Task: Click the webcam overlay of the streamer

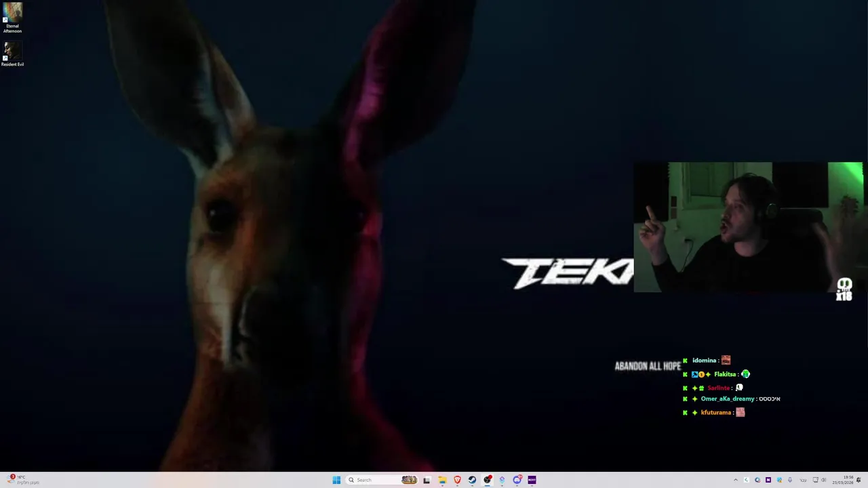Action: (748, 227)
